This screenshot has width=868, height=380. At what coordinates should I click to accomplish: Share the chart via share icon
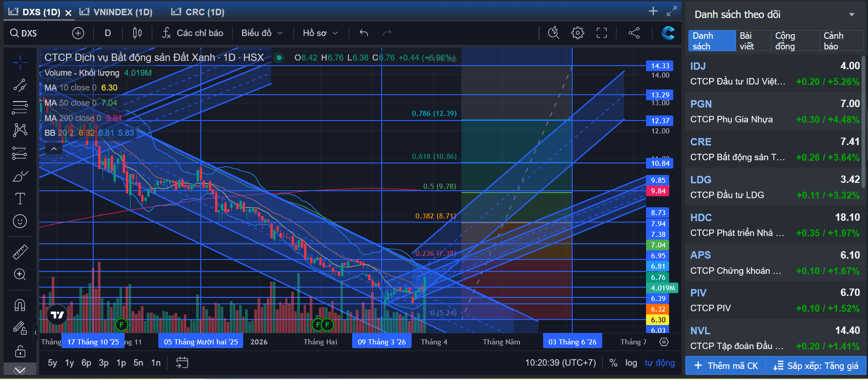pyautogui.click(x=634, y=33)
